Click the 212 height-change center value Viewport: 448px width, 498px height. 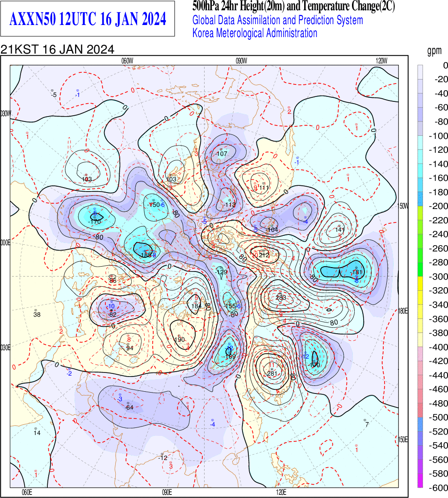(264, 255)
